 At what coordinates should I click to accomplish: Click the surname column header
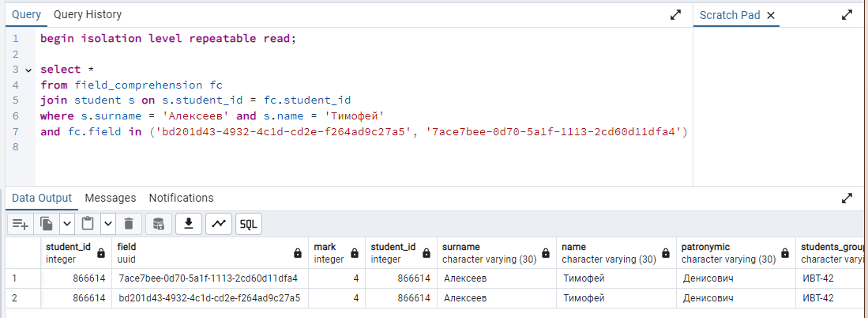(461, 247)
